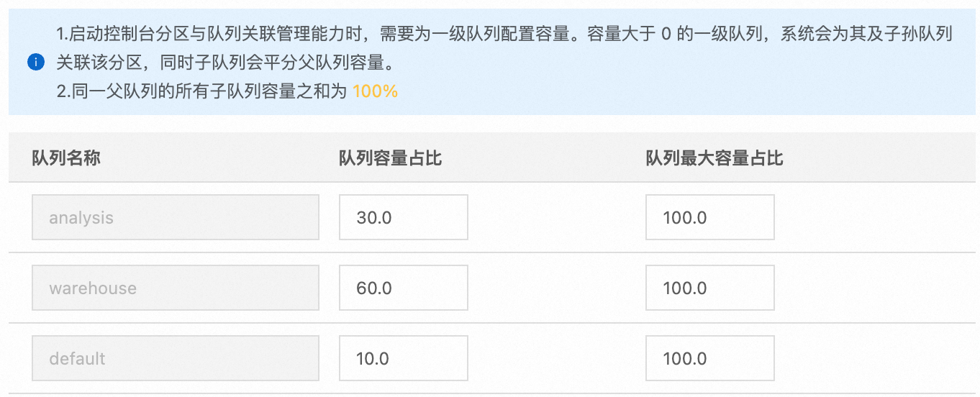Viewport: 980px width, 397px height.
Task: Click the orange 100% text in the notice
Action: tap(375, 91)
